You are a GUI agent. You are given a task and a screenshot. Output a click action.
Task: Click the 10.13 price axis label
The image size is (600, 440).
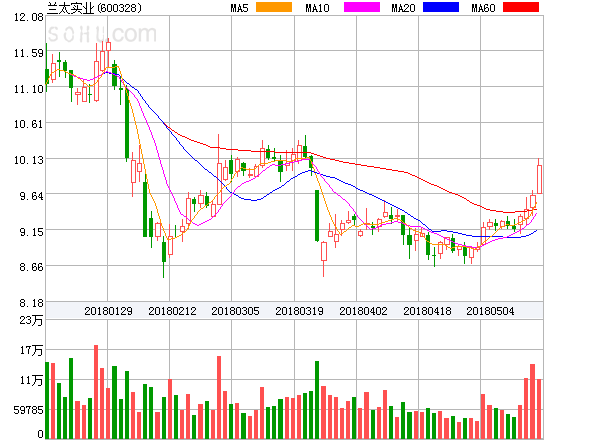tap(29, 160)
